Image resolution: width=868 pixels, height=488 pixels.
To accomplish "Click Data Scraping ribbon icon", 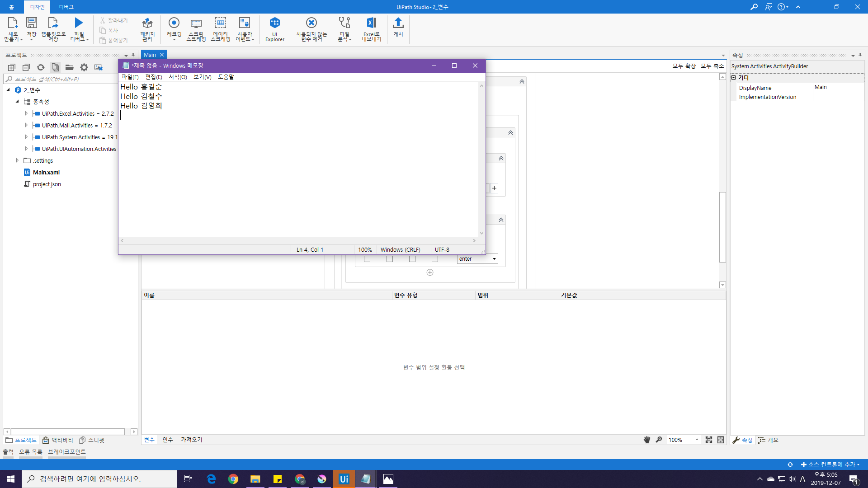I will point(220,23).
